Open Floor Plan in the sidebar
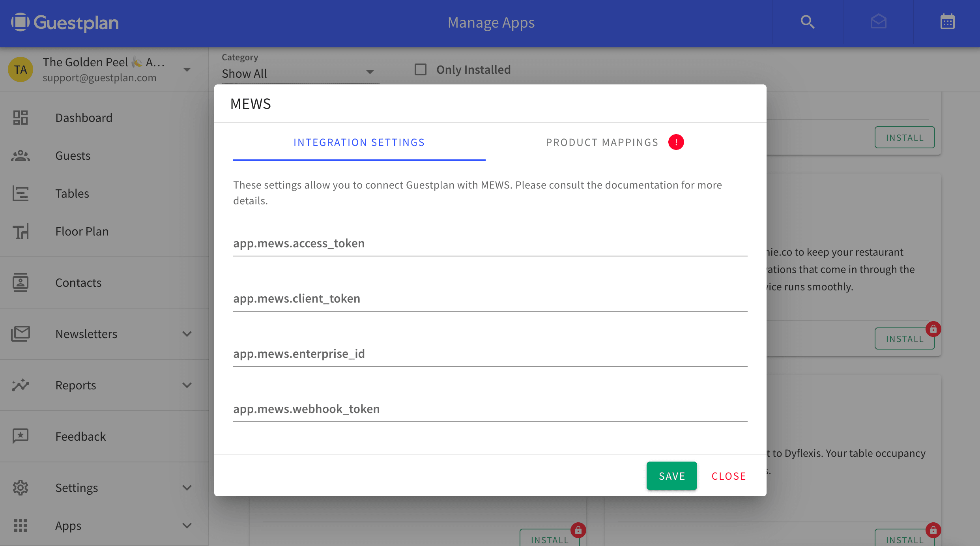The width and height of the screenshot is (980, 546). pyautogui.click(x=104, y=231)
